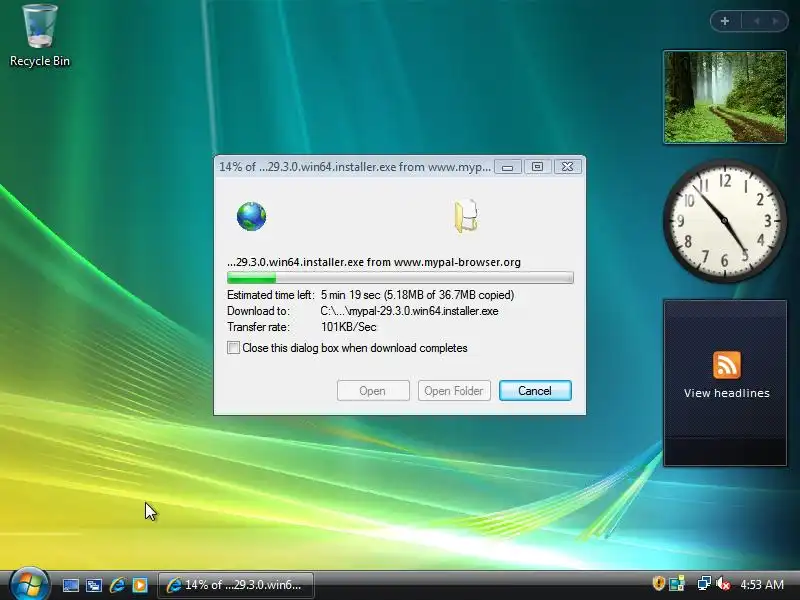This screenshot has height=600, width=800.
Task: Click the Open Folder button
Action: (x=454, y=390)
